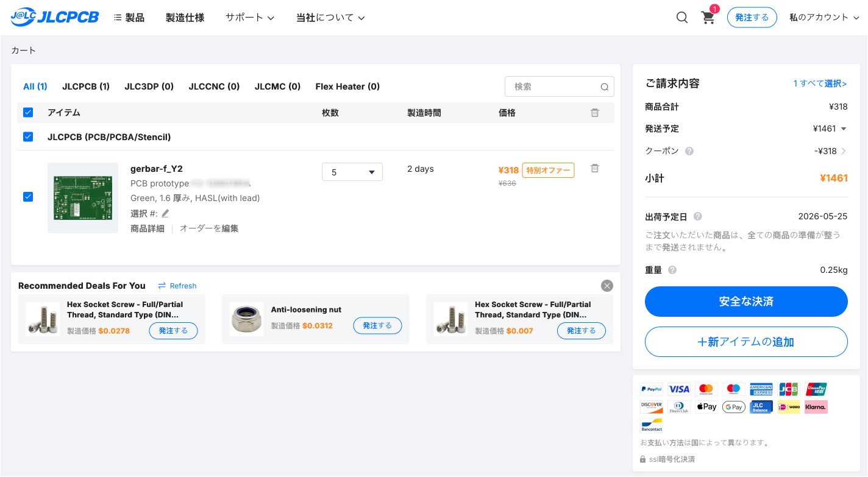Click magnifier icon in cart search box

point(605,87)
